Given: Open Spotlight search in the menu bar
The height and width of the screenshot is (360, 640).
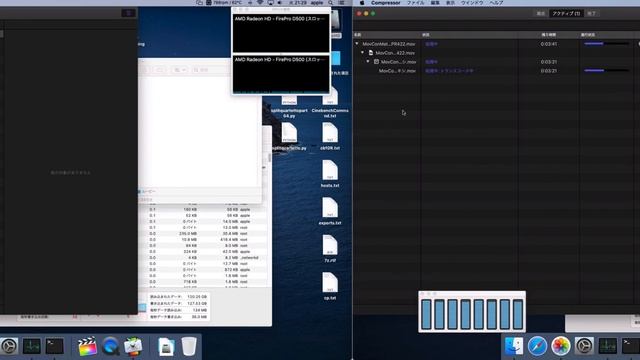Looking at the screenshot, I should pyautogui.click(x=331, y=3).
